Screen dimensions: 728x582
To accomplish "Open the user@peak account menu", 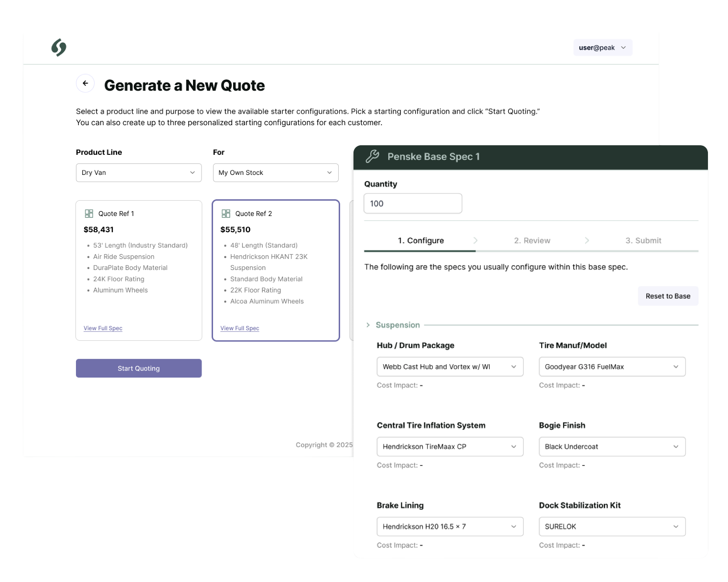I will (x=602, y=48).
